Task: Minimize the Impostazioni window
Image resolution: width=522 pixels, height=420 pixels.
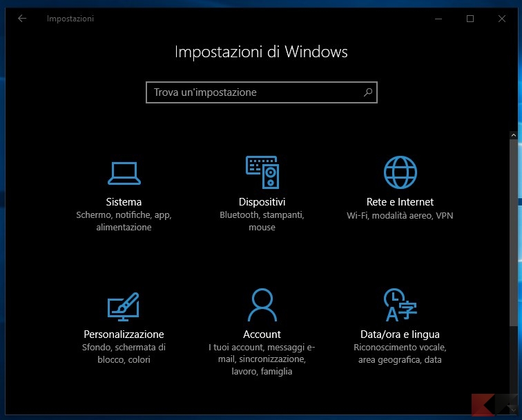Action: pos(438,19)
